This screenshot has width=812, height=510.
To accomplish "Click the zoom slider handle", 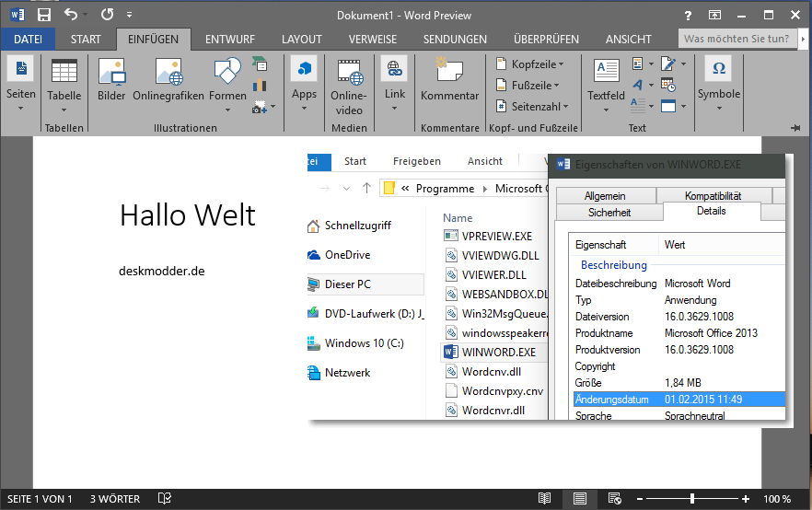I will coord(692,499).
